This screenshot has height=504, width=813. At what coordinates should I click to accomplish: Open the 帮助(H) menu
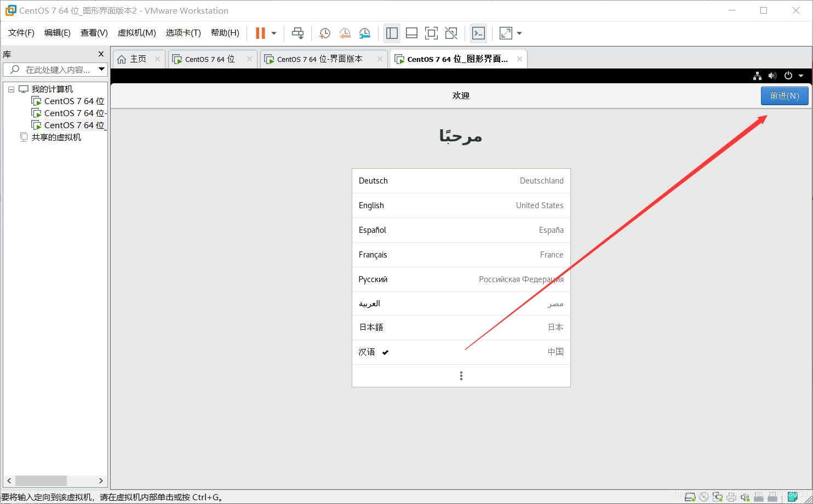[x=225, y=33]
